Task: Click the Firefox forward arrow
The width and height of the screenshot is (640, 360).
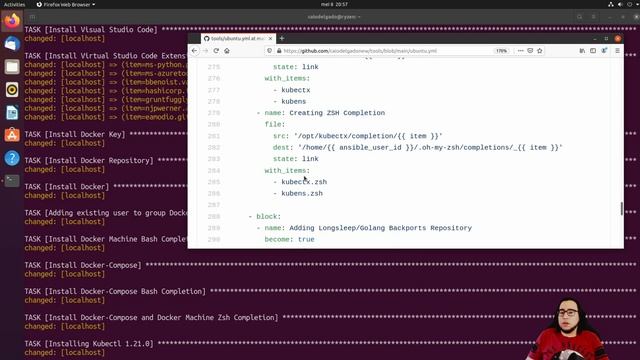Action: [205, 51]
